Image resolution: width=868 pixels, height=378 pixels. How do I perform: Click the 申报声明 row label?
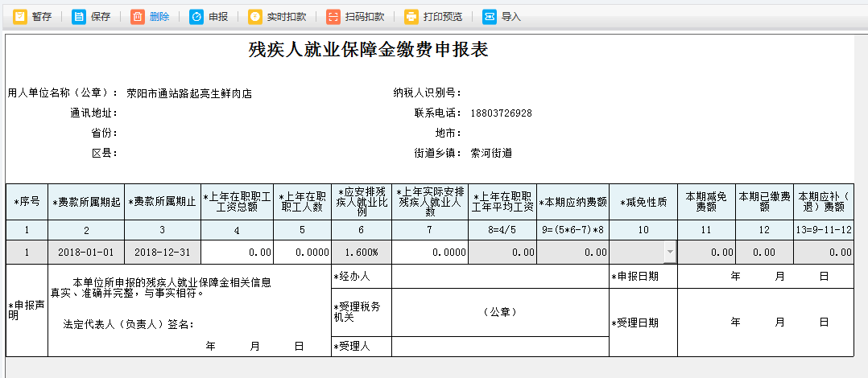tap(27, 310)
